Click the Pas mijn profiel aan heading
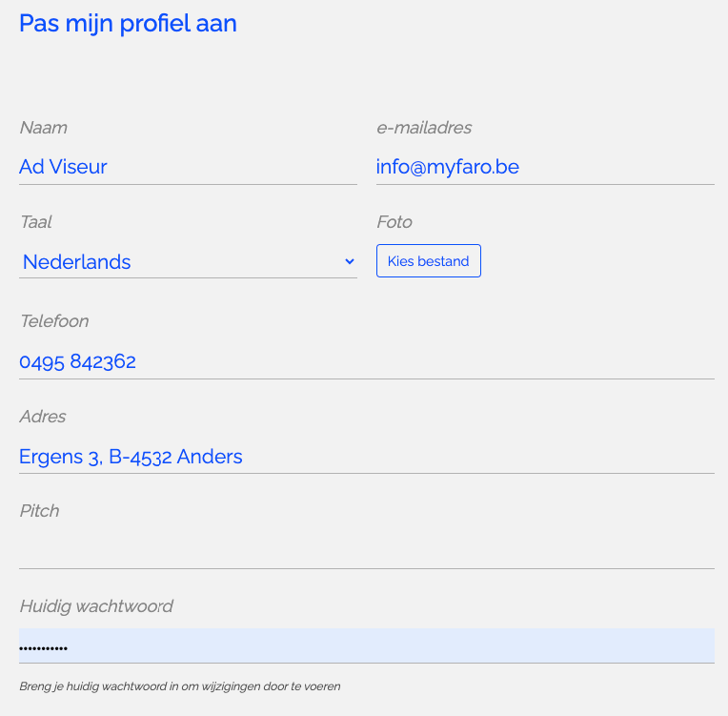This screenshot has height=716, width=728. [x=128, y=23]
